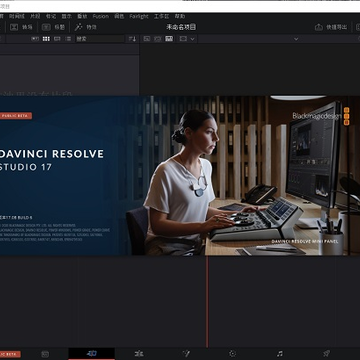Open the 显示 menu
Screen dimensions: 360x360
tap(66, 16)
